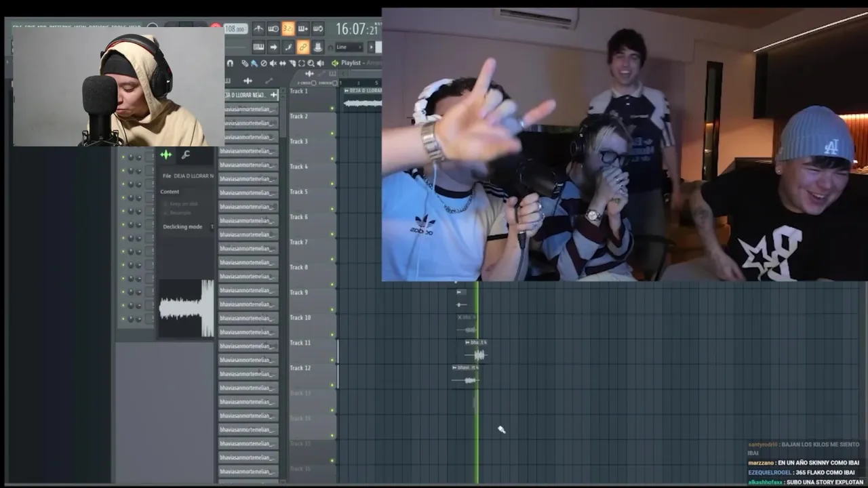The width and height of the screenshot is (868, 488).
Task: Mute Track 1 with its green LED
Action: 332,108
